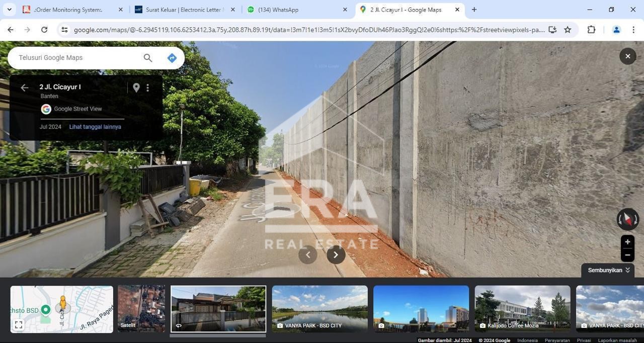
Task: Click the scrollbar under the thumbnail strip
Action: coord(218,335)
